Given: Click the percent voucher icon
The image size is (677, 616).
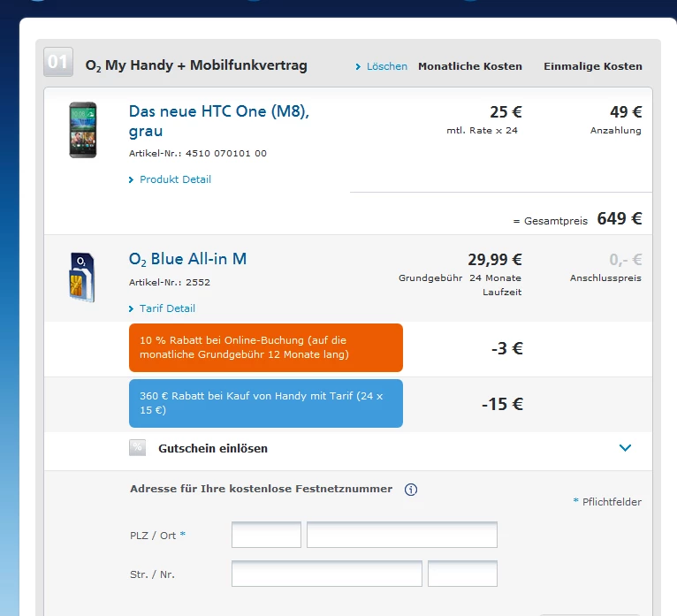Looking at the screenshot, I should pyautogui.click(x=137, y=448).
